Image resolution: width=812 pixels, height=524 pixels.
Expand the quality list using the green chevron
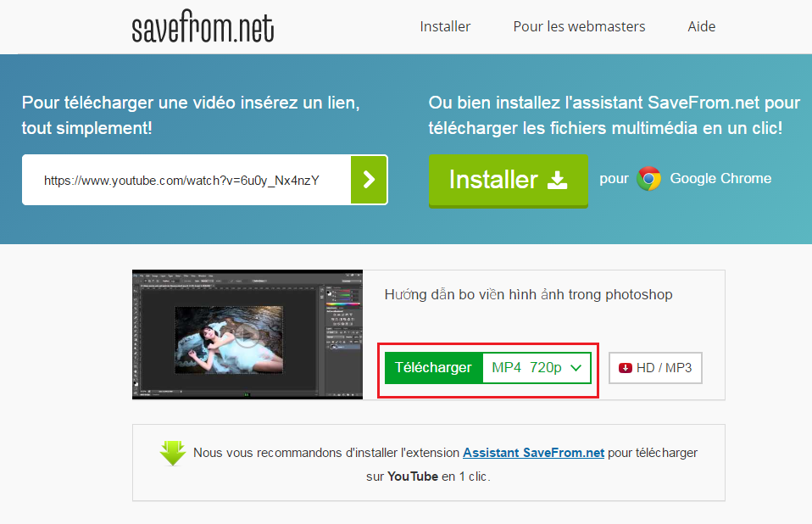[x=576, y=368]
